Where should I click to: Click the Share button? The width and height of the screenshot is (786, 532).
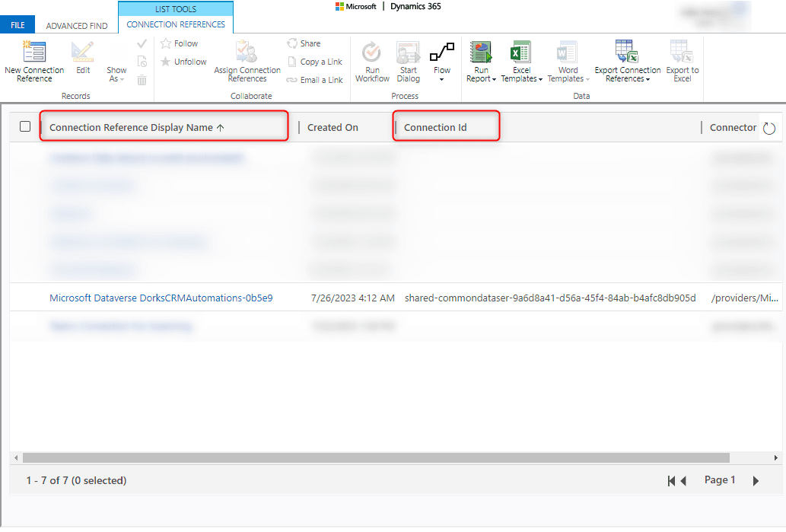304,43
